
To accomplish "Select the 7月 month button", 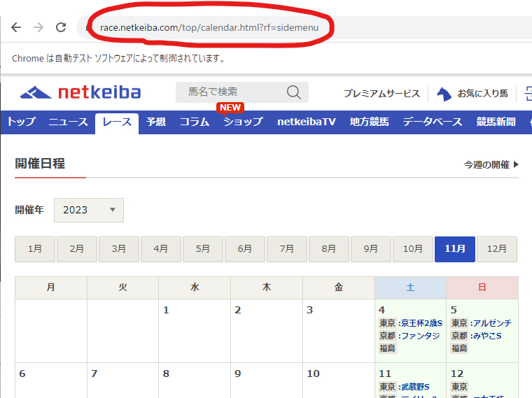I will coord(287,249).
